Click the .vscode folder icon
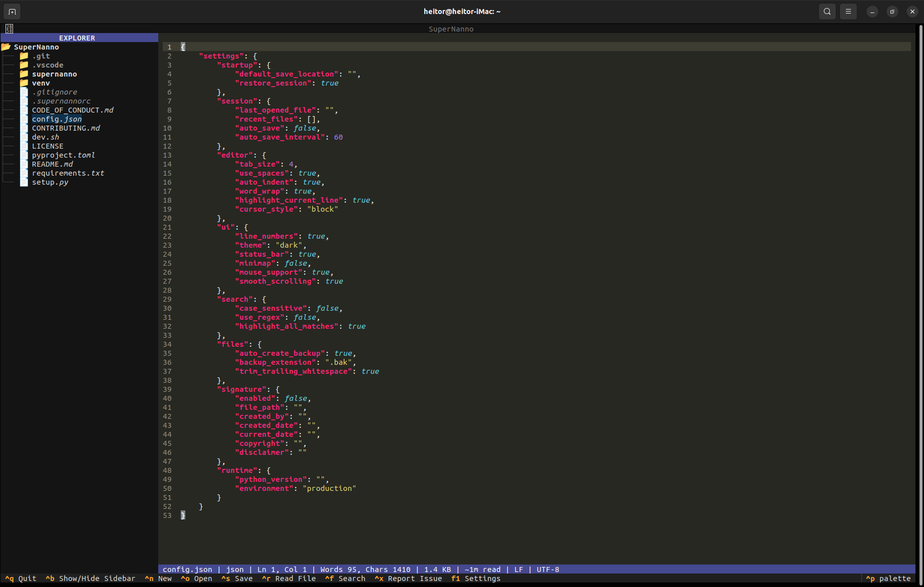This screenshot has width=924, height=587. (x=24, y=65)
